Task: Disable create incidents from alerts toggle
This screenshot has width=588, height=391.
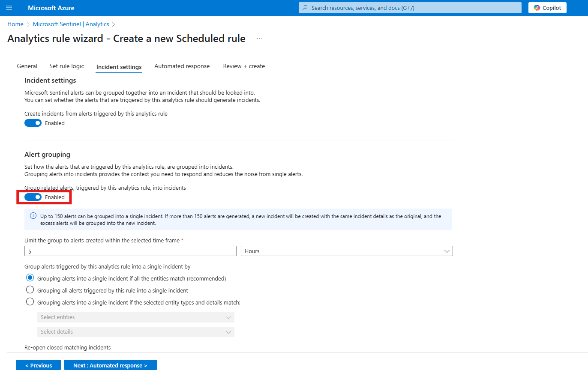Action: 33,123
